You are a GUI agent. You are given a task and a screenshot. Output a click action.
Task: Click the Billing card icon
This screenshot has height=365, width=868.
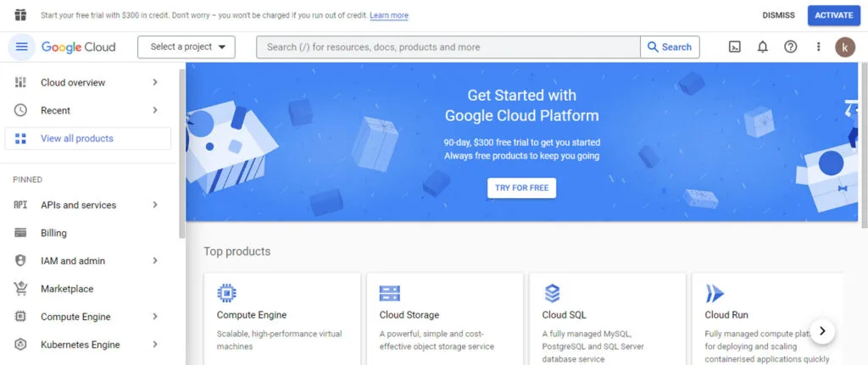click(20, 233)
